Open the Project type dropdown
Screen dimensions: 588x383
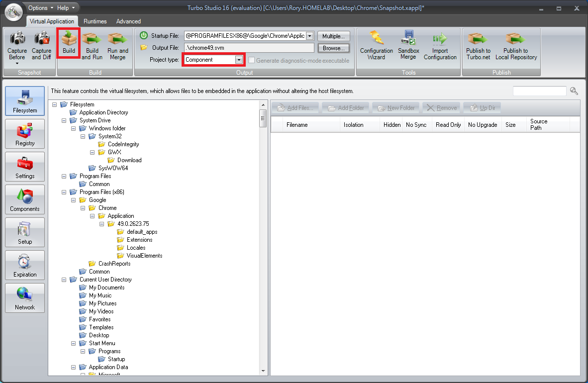coord(239,60)
